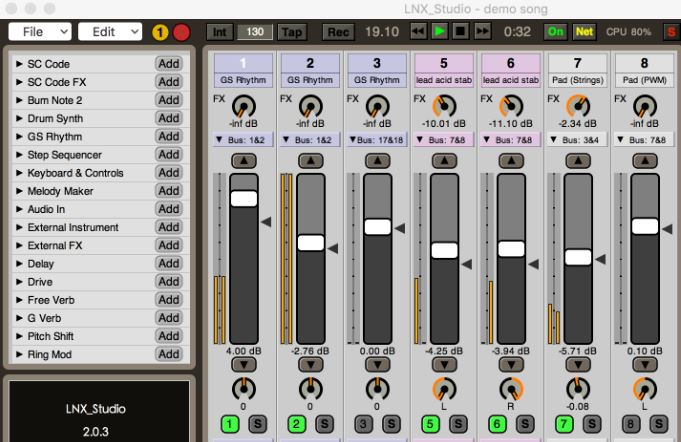The image size is (681, 442).
Task: Click up arrow above channel 7 fader
Action: 578,161
